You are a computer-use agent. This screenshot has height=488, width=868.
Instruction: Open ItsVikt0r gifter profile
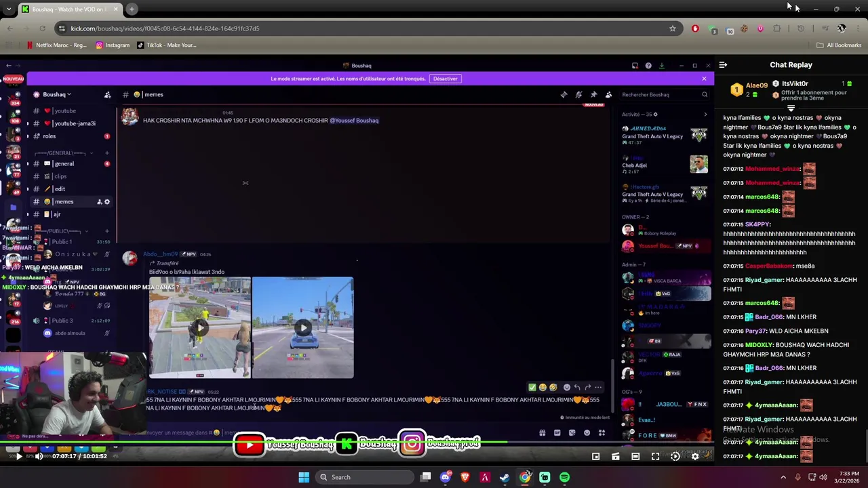pyautogui.click(x=795, y=84)
